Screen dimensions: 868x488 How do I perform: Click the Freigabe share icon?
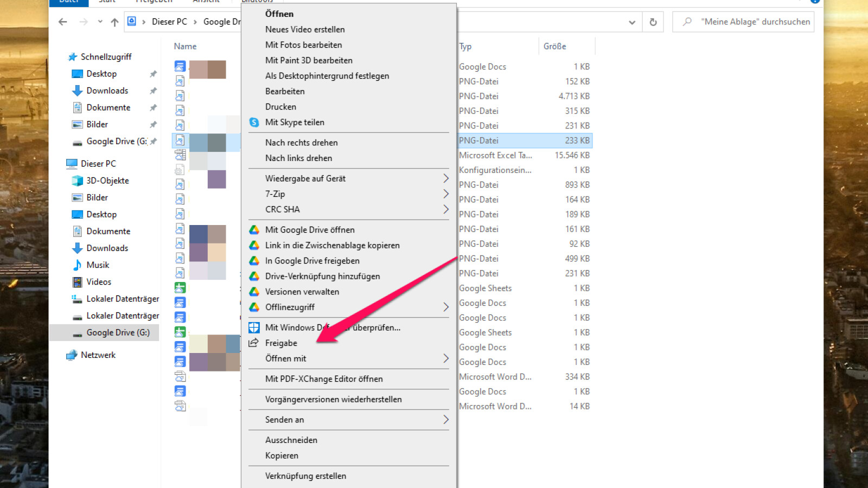point(253,343)
